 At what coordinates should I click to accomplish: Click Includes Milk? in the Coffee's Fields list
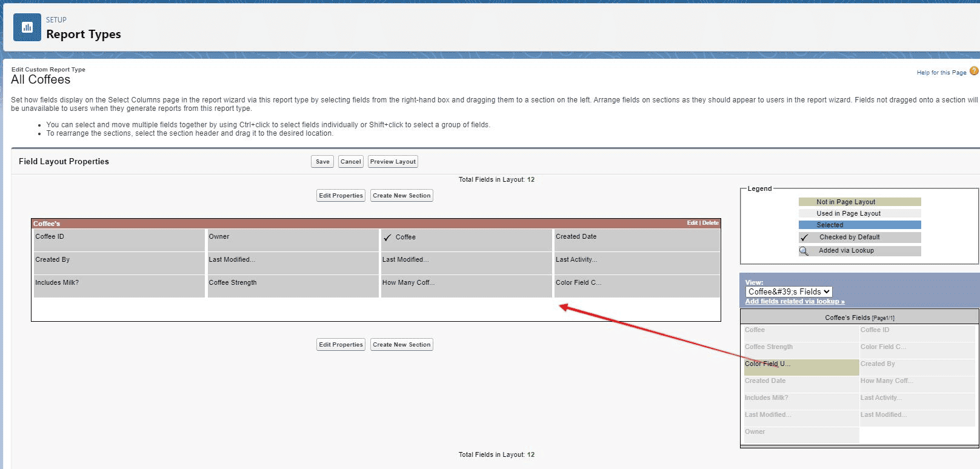point(801,401)
